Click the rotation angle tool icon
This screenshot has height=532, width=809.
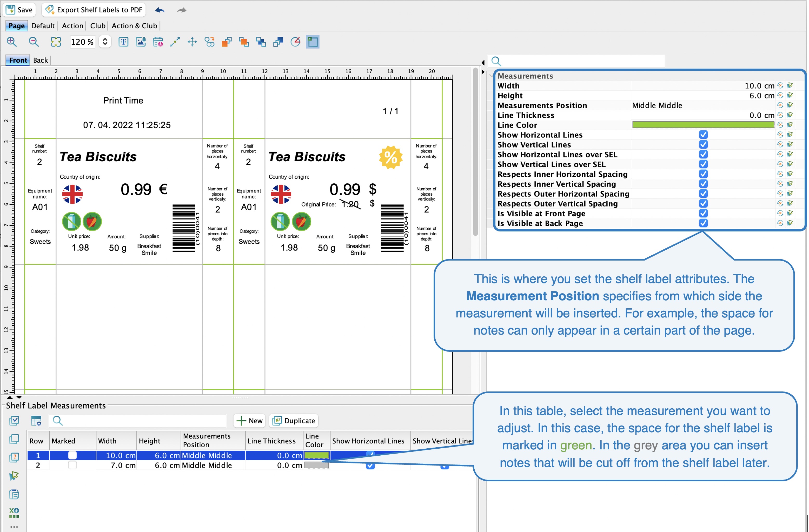point(296,42)
